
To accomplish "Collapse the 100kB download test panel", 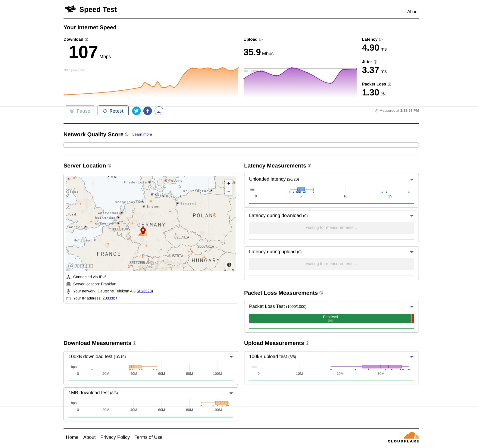I will pos(231,357).
